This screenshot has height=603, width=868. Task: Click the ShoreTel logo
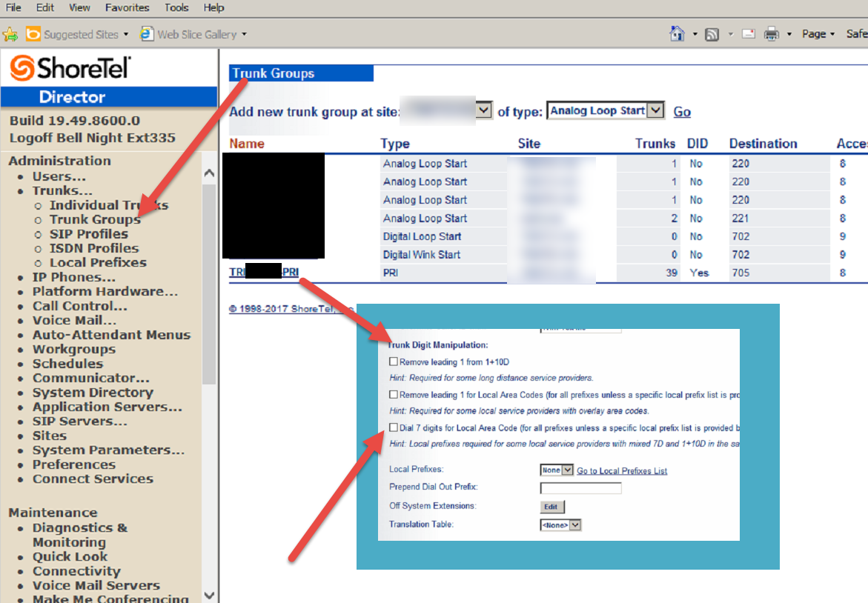pyautogui.click(x=70, y=68)
